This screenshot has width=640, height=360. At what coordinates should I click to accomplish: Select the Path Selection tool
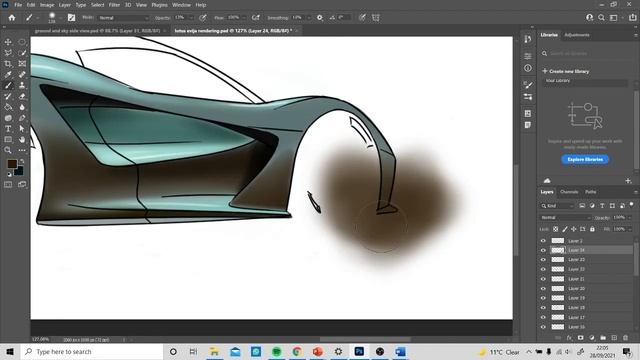(x=22, y=129)
